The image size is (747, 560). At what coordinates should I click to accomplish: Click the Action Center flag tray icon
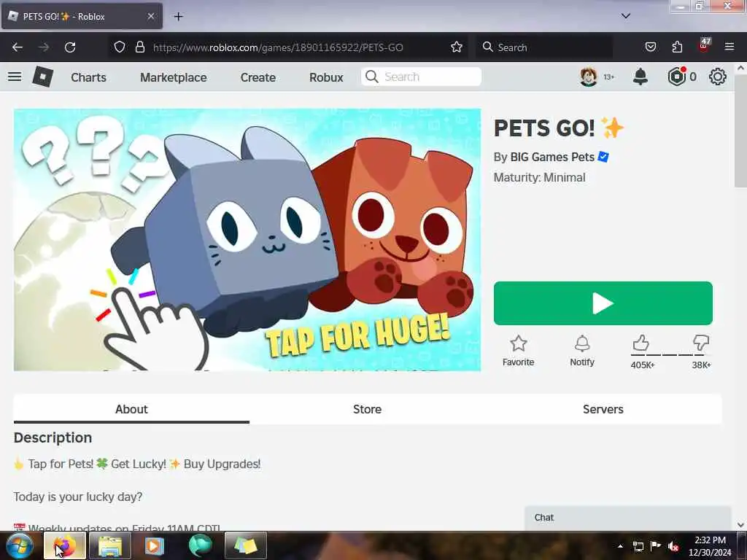656,546
